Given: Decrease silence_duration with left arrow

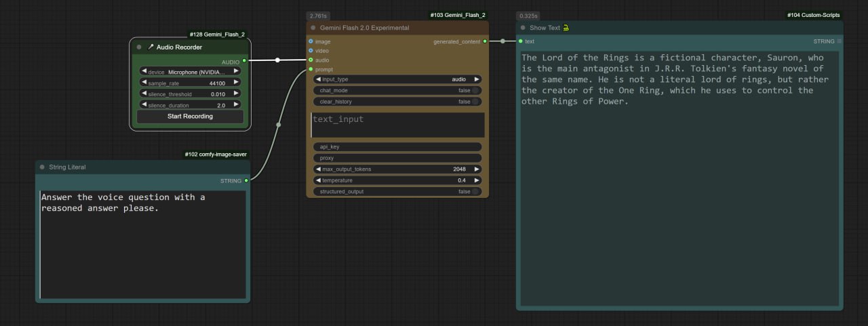Looking at the screenshot, I should tap(144, 105).
